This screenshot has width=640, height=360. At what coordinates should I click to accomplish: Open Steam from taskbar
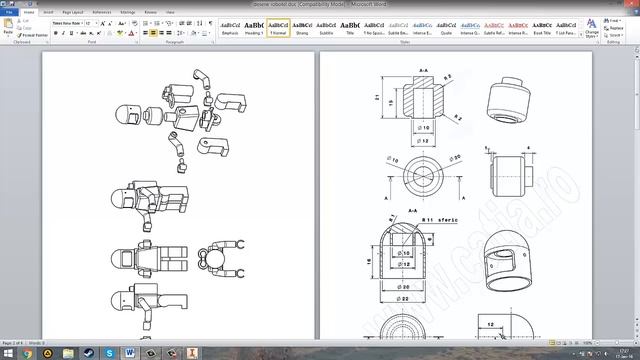click(x=89, y=353)
